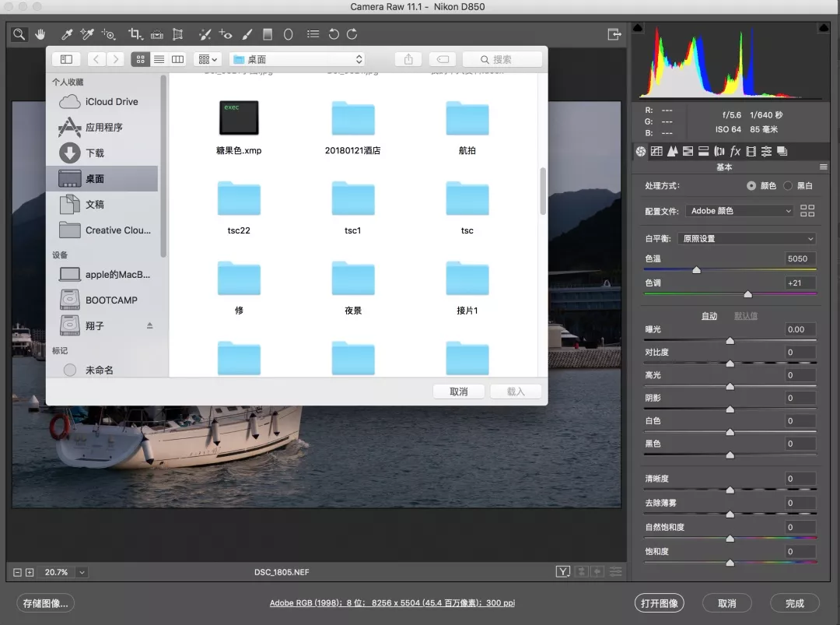Toggle the highlight clipping warning in the histogram
The height and width of the screenshot is (625, 840).
[x=824, y=28]
